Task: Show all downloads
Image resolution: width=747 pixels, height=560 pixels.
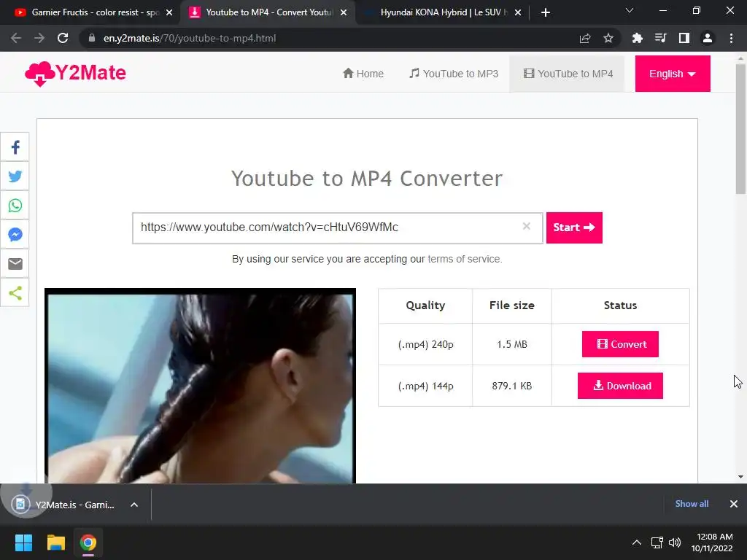Action: 692,504
